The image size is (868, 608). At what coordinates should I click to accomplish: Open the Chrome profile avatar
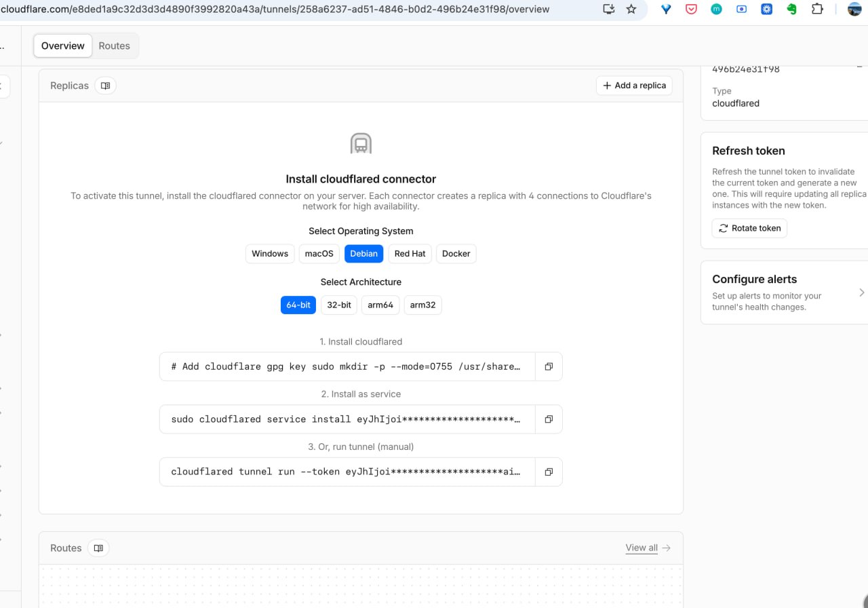pyautogui.click(x=854, y=9)
